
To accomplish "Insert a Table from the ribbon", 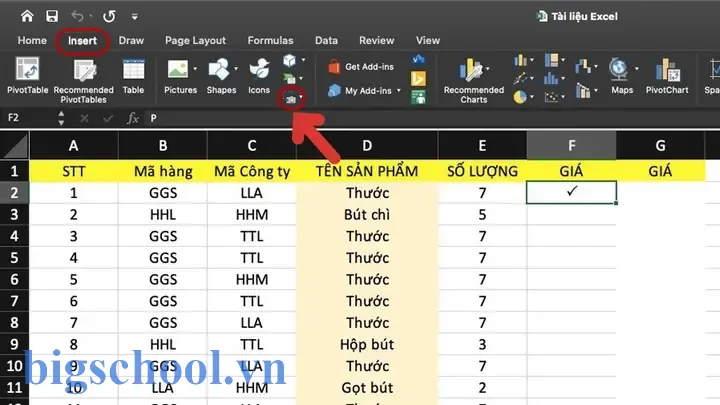I will [x=133, y=76].
